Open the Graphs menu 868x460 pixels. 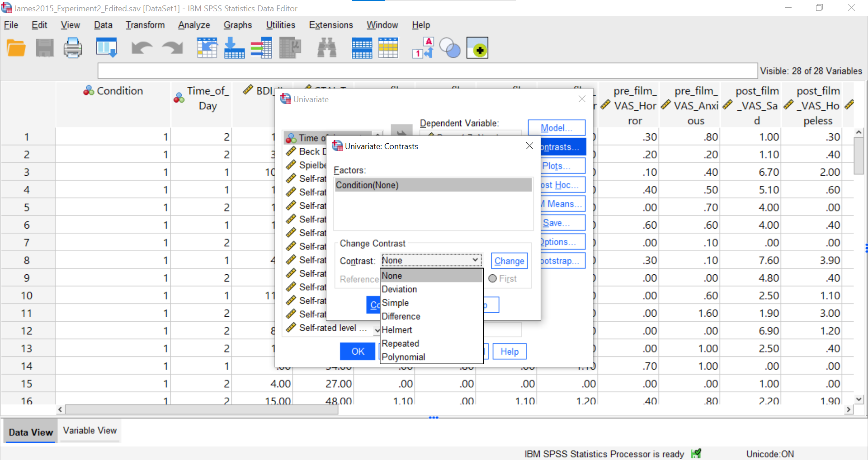pyautogui.click(x=238, y=25)
